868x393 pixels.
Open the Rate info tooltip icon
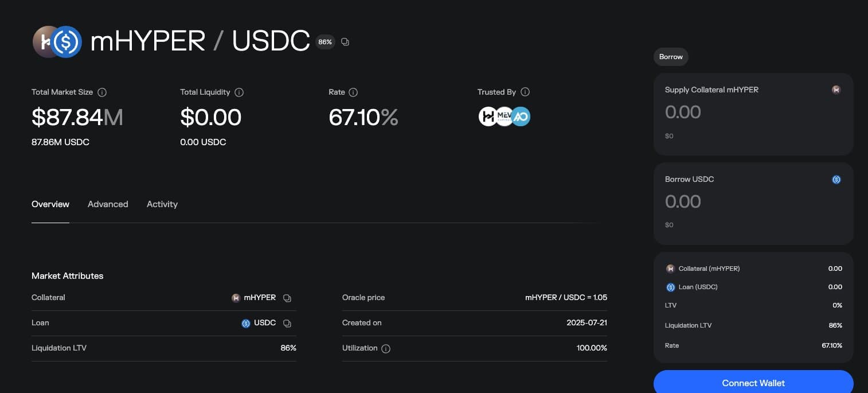tap(353, 92)
